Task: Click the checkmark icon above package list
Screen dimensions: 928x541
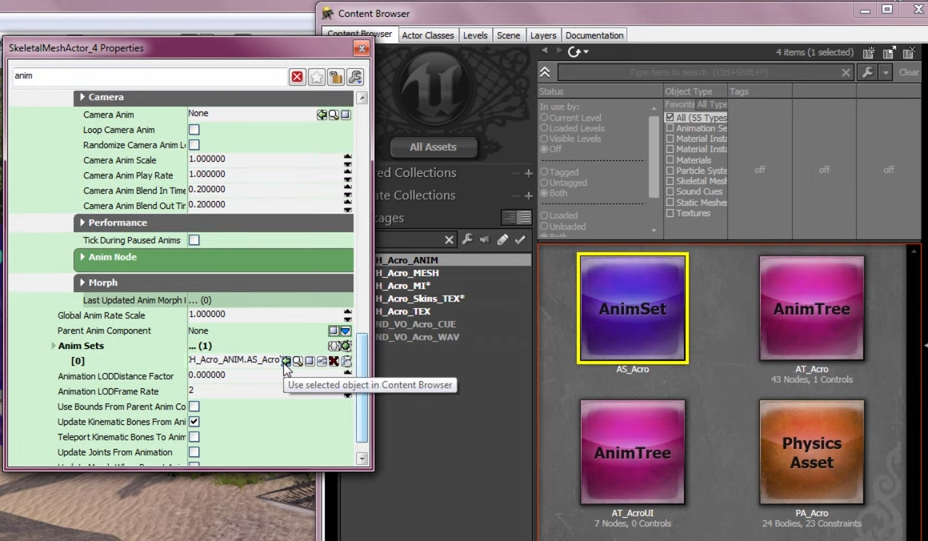Action: coord(520,239)
